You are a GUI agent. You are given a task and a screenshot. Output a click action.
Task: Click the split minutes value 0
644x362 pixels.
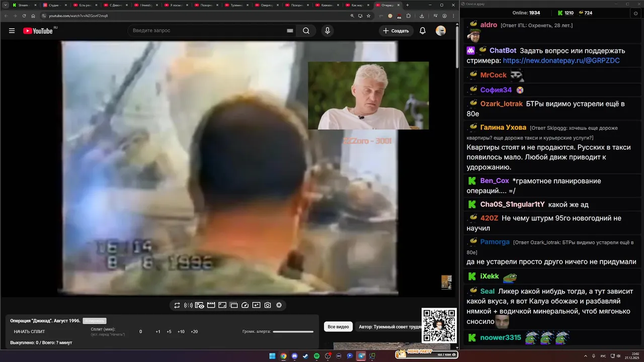point(140,332)
